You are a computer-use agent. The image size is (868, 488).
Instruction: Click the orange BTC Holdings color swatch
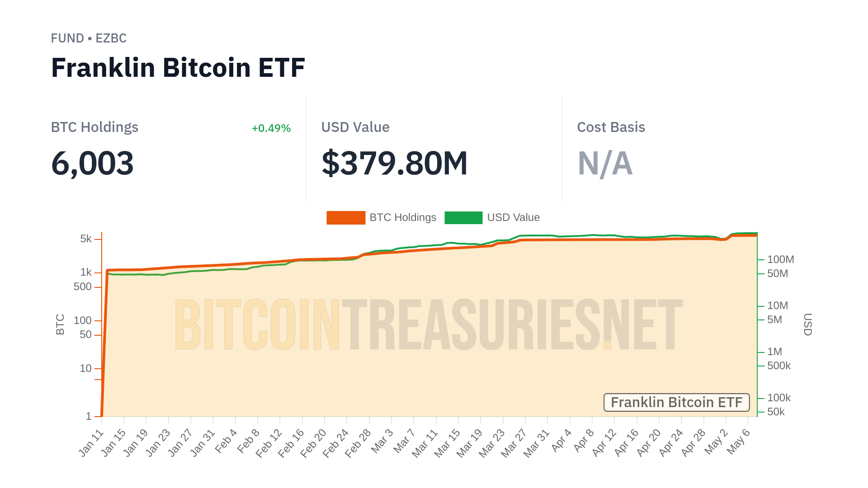[346, 217]
